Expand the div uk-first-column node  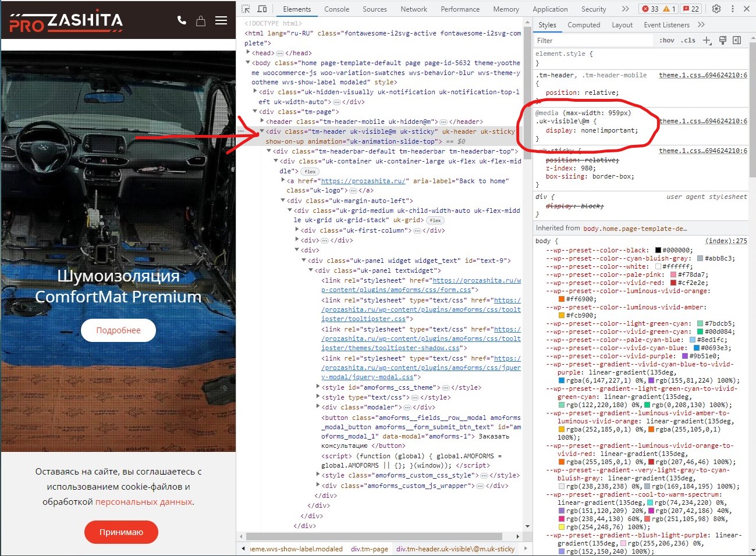tap(297, 230)
